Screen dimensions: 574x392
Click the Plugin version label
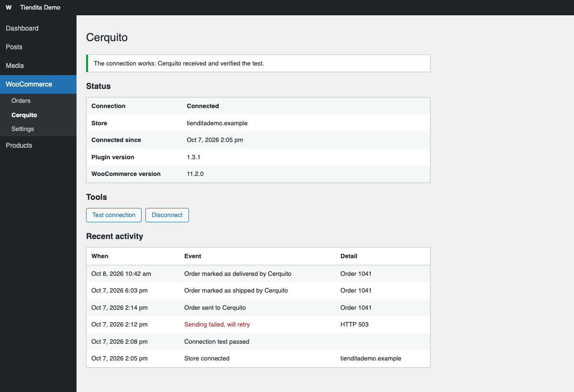(113, 157)
